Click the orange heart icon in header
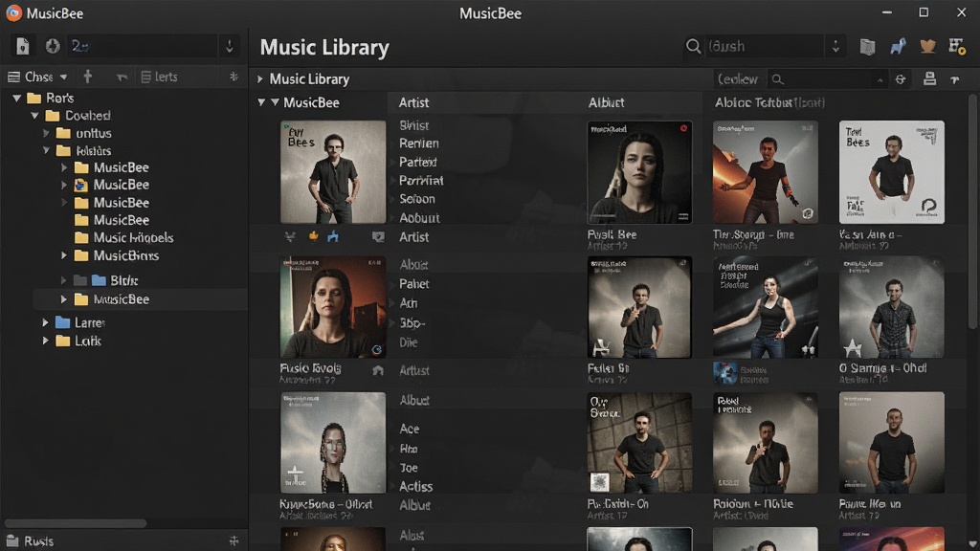Image resolution: width=980 pixels, height=551 pixels. 928,46
